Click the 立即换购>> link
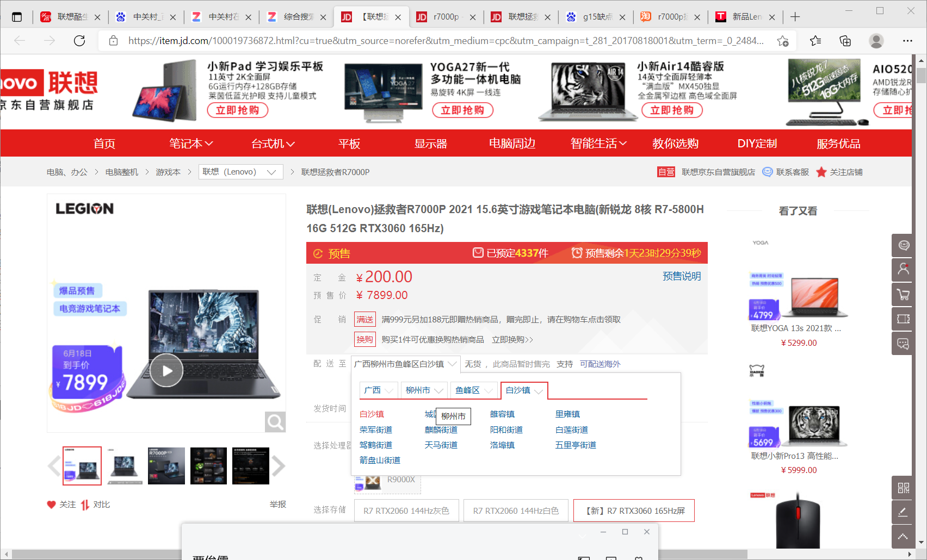927x560 pixels. pyautogui.click(x=512, y=340)
